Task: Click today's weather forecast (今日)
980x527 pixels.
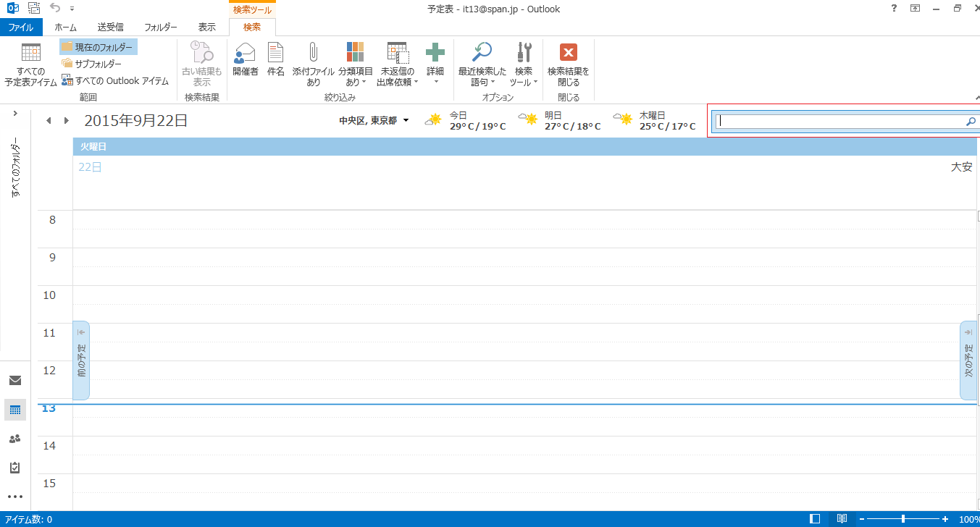Action: [465, 121]
